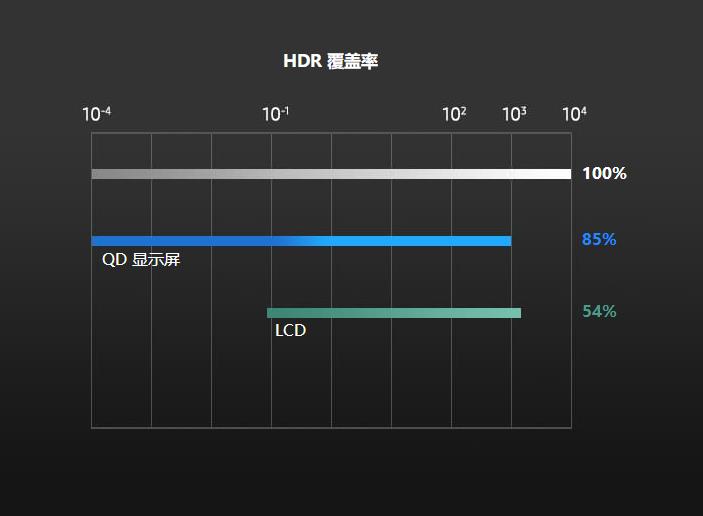Viewport: 703px width, 516px height.
Task: Click the middle of the blue QD bar
Action: tap(301, 241)
